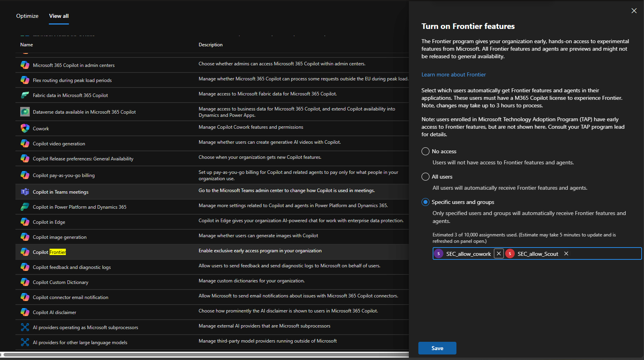Click the Copilot feedback and diagnostic logs icon

[x=25, y=267]
